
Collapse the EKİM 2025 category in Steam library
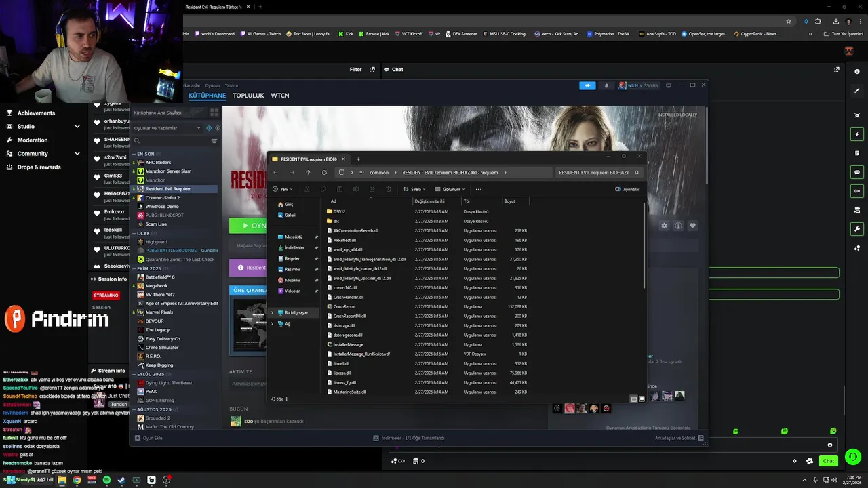[x=134, y=268]
